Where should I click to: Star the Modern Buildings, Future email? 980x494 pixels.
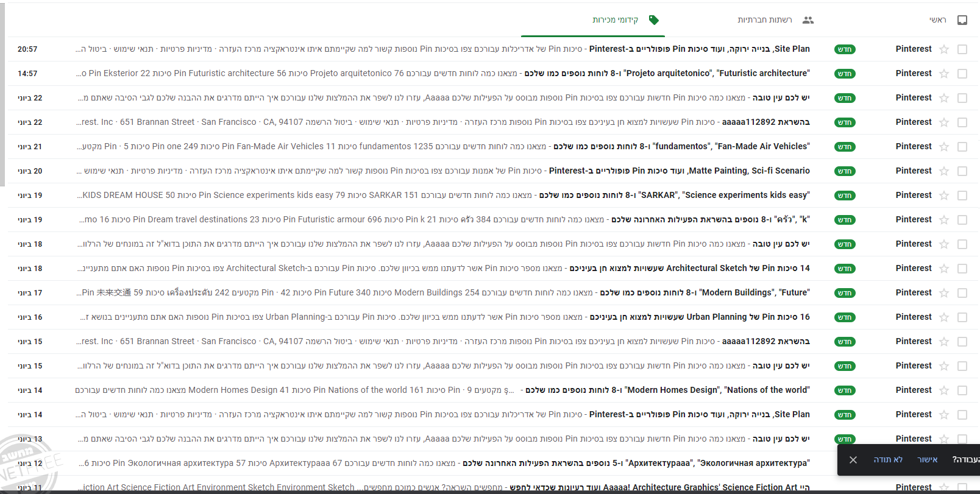click(x=944, y=293)
